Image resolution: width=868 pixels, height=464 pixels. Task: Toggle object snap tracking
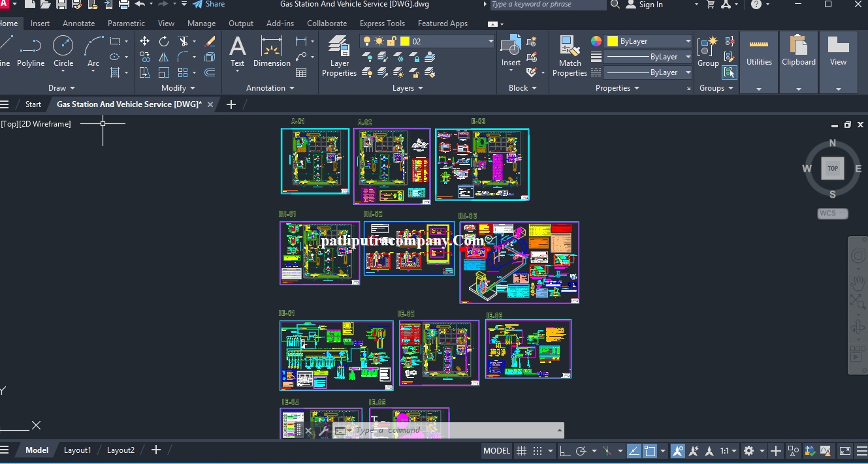click(634, 451)
